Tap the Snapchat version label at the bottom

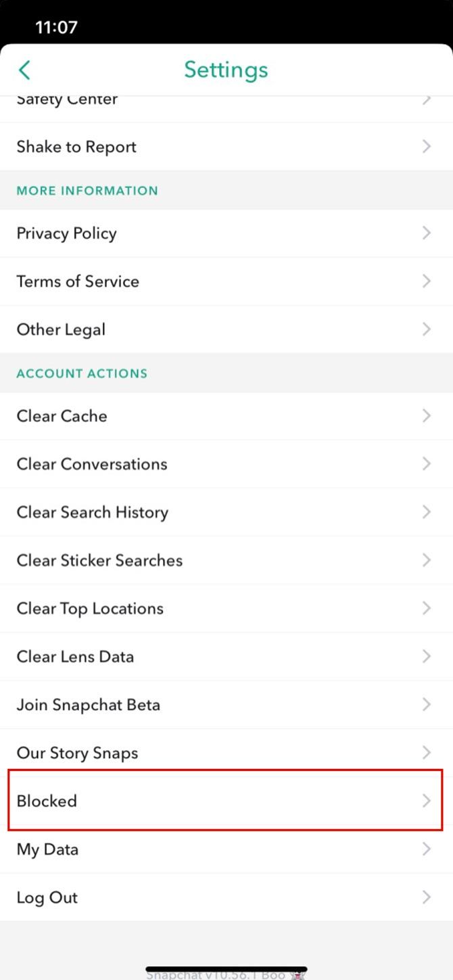tap(226, 975)
